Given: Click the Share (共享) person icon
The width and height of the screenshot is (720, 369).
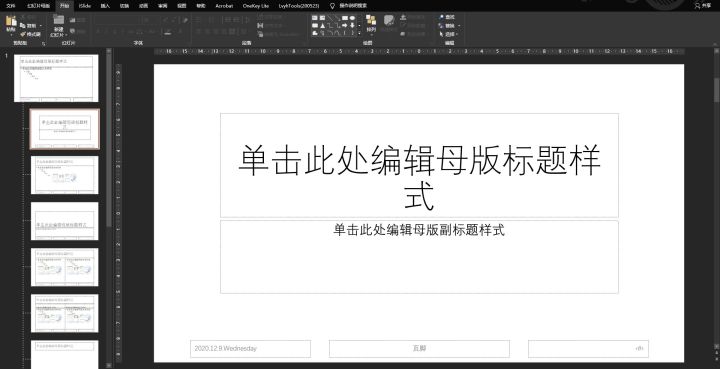Looking at the screenshot, I should click(x=698, y=6).
